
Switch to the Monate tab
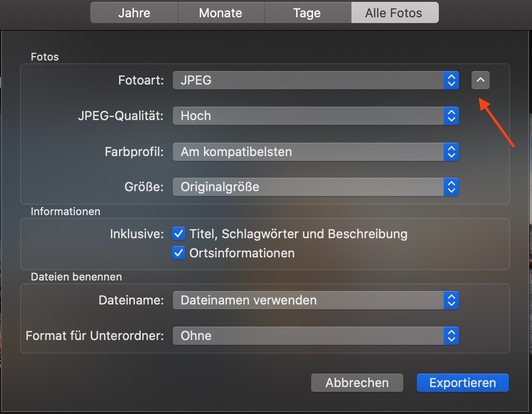pos(221,13)
